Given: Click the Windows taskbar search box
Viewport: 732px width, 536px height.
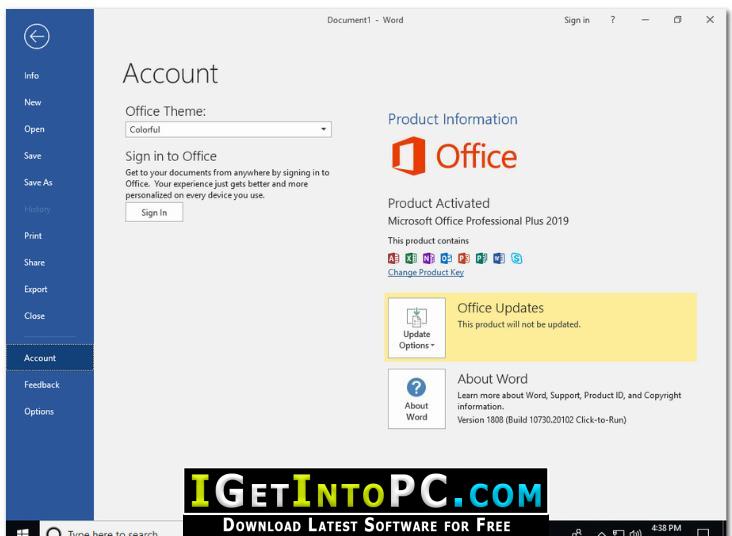Looking at the screenshot, I should point(112,530).
